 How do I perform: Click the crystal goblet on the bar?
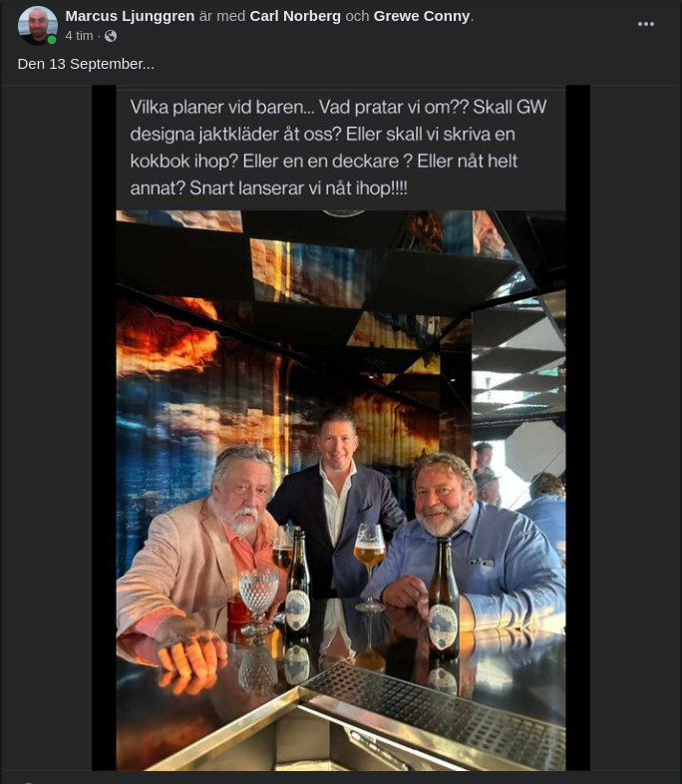click(258, 602)
